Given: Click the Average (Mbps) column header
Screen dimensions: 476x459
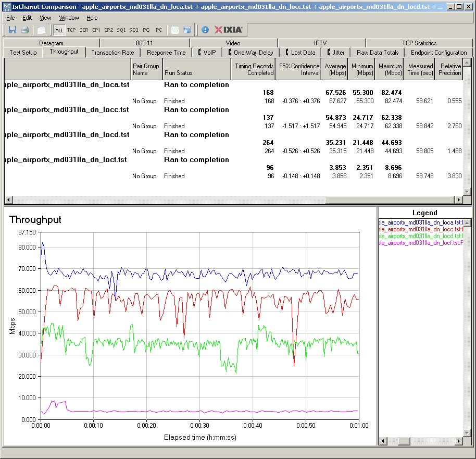Looking at the screenshot, I should pos(334,69).
